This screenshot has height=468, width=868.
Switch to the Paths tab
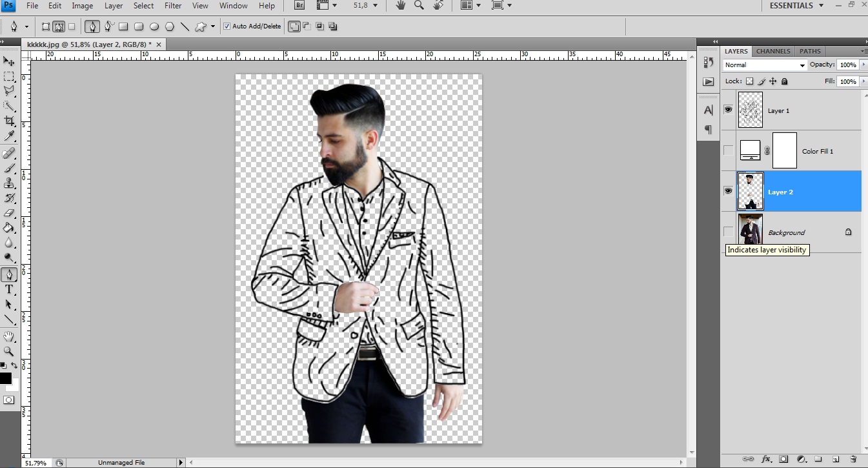[810, 51]
